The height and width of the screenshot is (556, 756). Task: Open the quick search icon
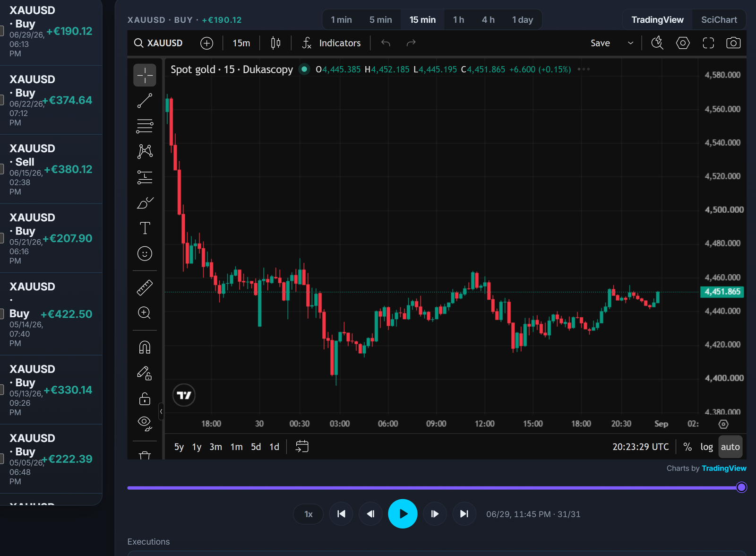point(657,43)
